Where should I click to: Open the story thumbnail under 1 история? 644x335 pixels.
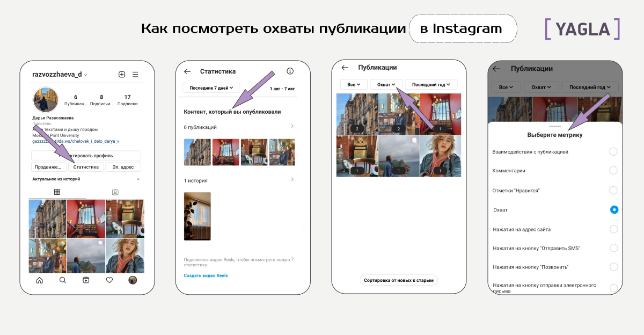tap(197, 216)
